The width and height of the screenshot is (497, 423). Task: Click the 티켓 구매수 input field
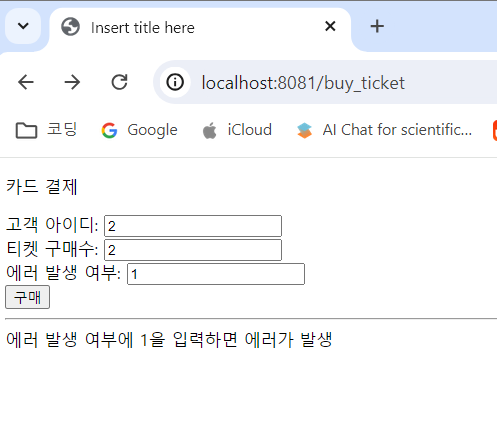[193, 250]
